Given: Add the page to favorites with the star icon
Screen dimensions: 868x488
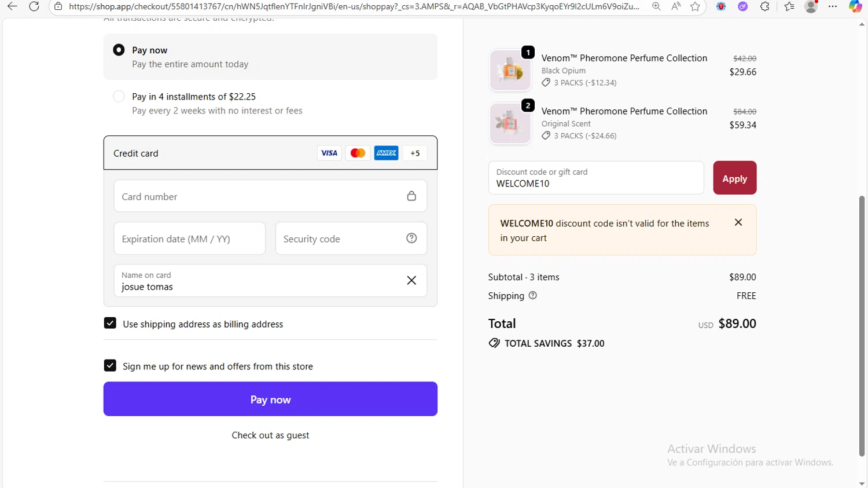Looking at the screenshot, I should pos(695,6).
